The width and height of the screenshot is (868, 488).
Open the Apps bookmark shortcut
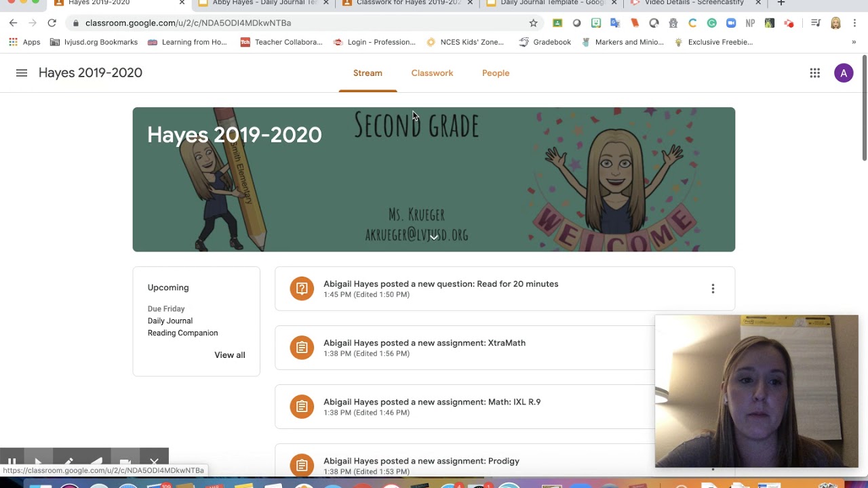pos(24,42)
